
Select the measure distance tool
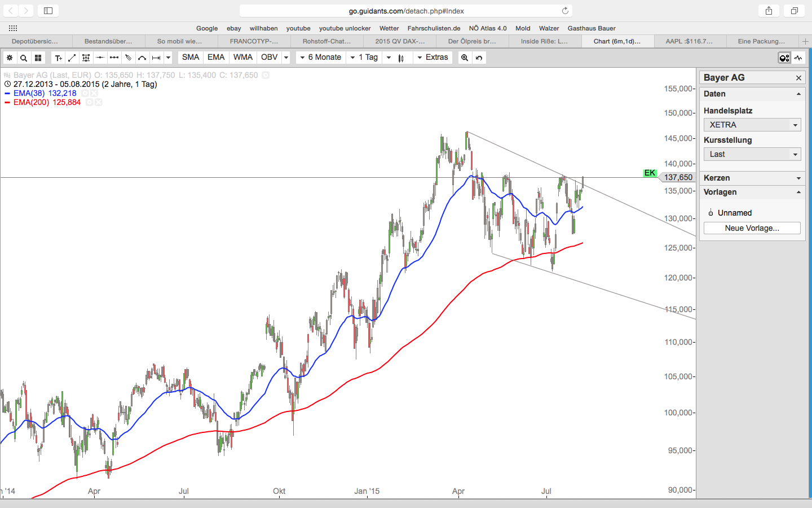point(156,58)
